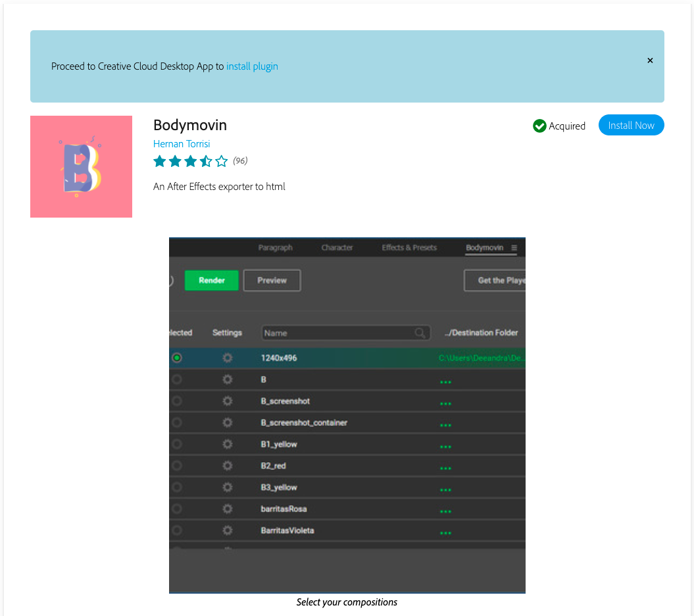The width and height of the screenshot is (694, 616).
Task: Click the Preview button
Action: pos(272,280)
